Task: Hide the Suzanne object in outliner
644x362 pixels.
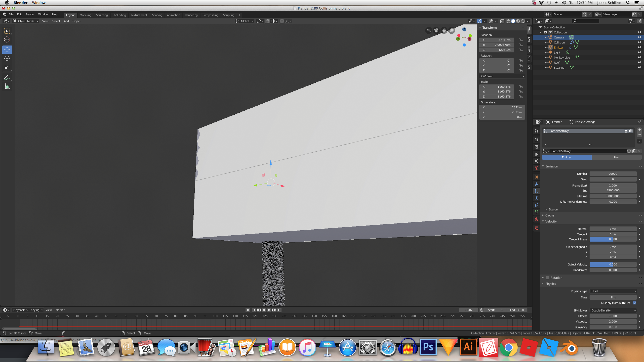Action: click(639, 67)
